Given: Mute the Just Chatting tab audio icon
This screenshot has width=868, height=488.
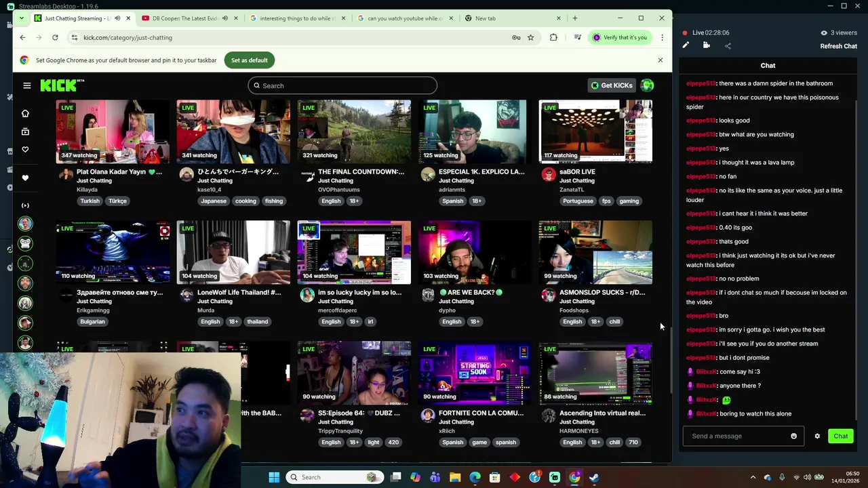Looking at the screenshot, I should [x=117, y=18].
